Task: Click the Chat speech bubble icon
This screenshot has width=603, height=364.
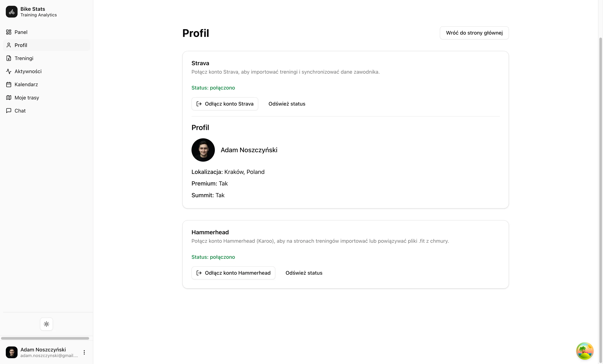Action: (9, 111)
